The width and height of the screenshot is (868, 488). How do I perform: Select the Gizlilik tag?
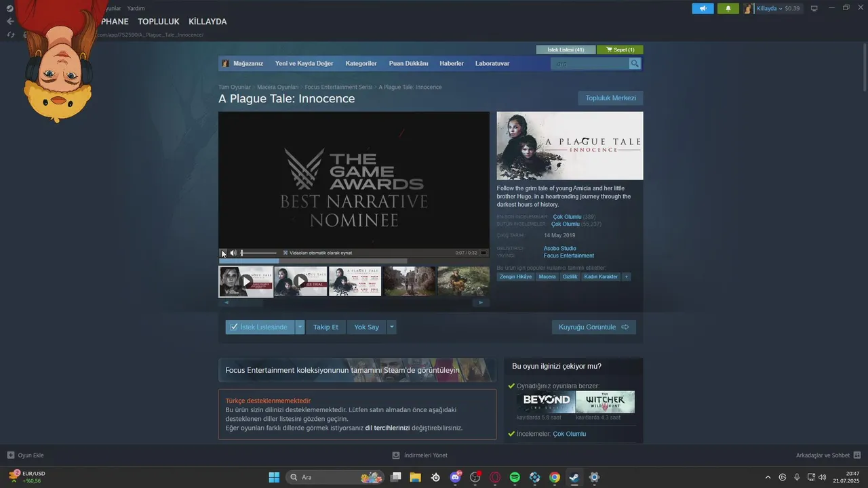point(570,277)
